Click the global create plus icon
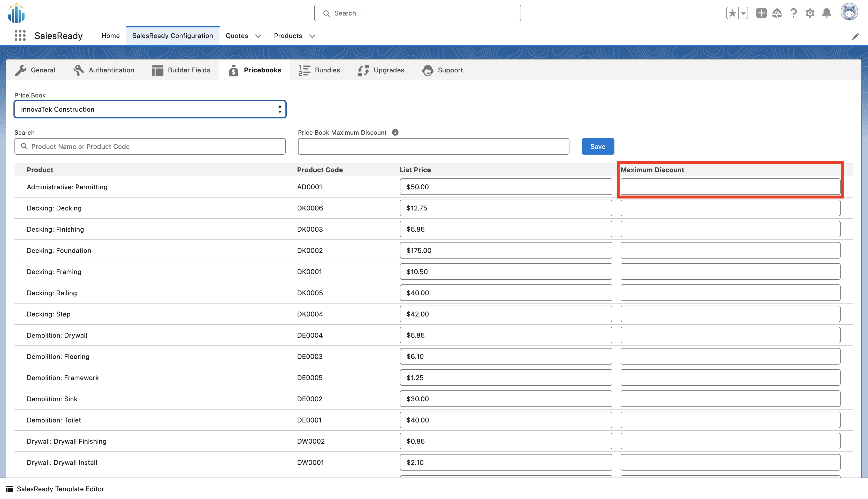The height and width of the screenshot is (499, 868). point(761,13)
